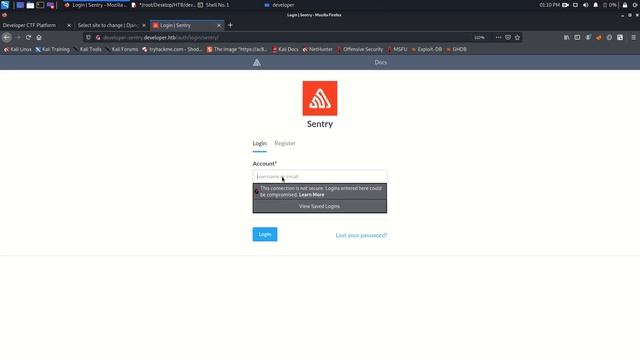640x360 pixels.
Task: Choose View Saved Logins in the autofill popup
Action: pyautogui.click(x=320, y=206)
